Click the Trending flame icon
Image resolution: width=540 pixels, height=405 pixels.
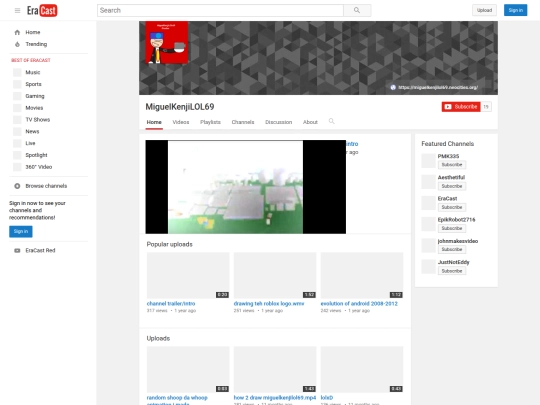(17, 44)
